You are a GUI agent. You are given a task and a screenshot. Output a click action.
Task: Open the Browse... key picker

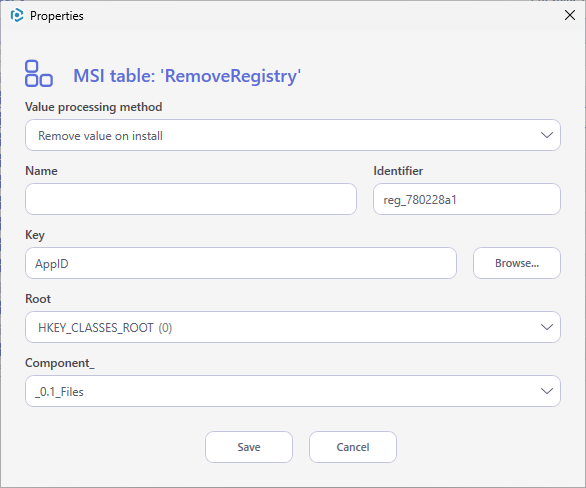click(516, 263)
